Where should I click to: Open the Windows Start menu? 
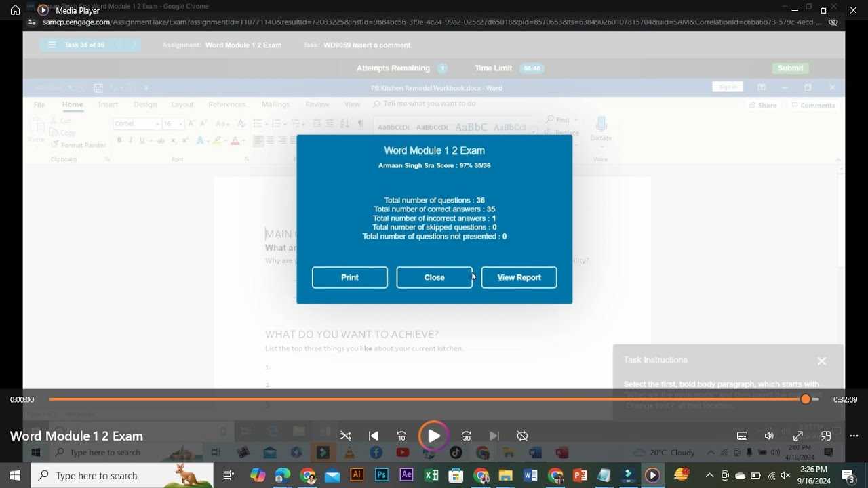(x=15, y=476)
